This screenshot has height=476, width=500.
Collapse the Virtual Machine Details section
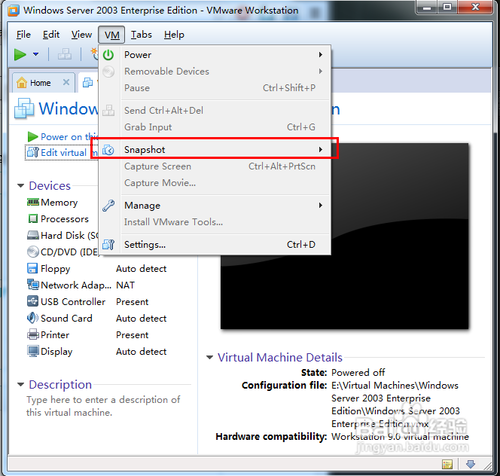click(210, 357)
